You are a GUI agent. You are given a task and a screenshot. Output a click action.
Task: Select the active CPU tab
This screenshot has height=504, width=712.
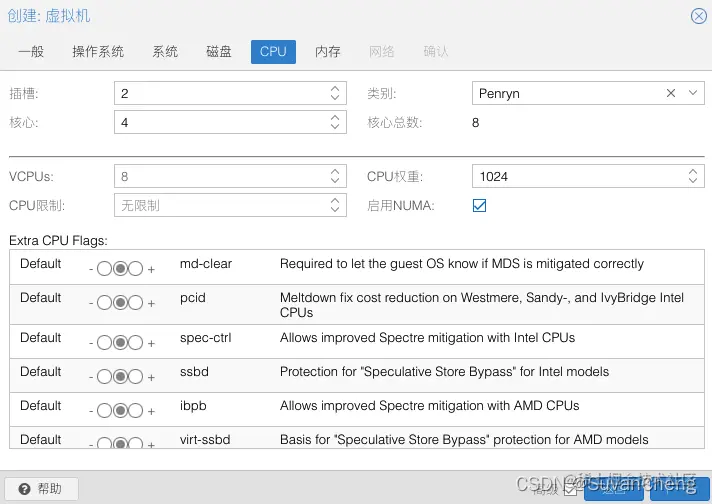(x=273, y=52)
